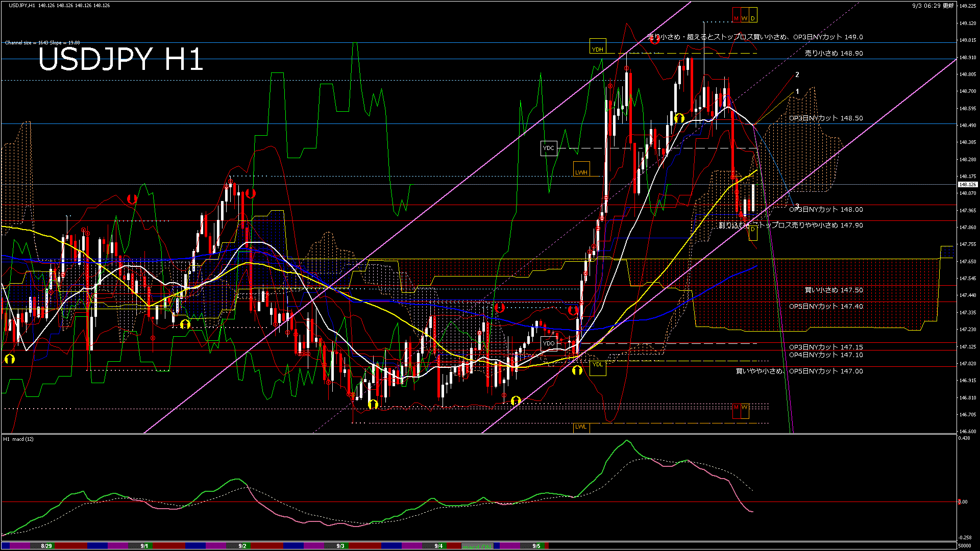
Task: Click the large USDJPY H1 title
Action: tap(121, 59)
